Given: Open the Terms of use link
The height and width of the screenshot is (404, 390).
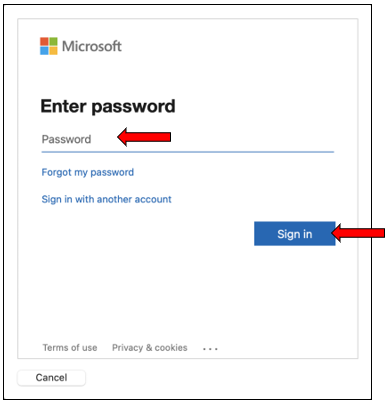Looking at the screenshot, I should pos(70,348).
